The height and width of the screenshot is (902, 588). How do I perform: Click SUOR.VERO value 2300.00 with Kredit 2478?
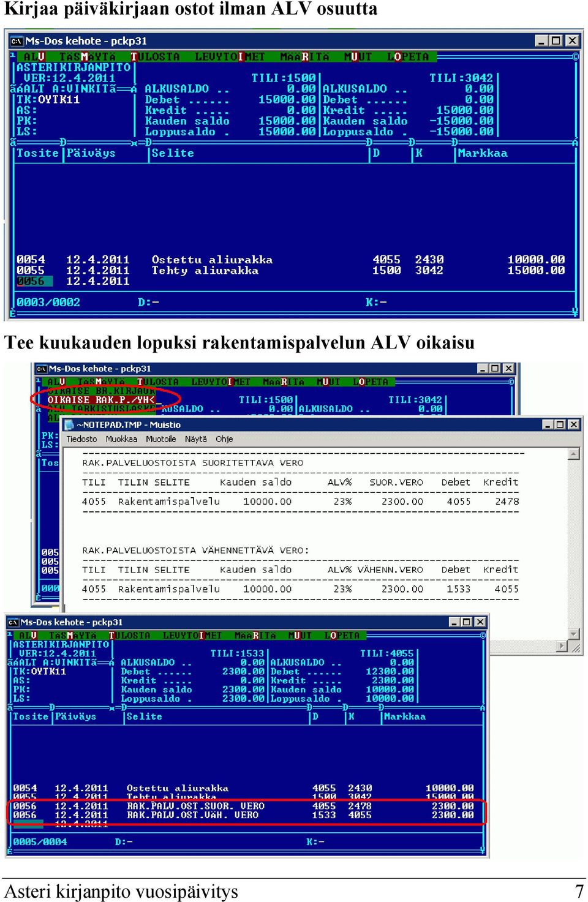pos(402,502)
